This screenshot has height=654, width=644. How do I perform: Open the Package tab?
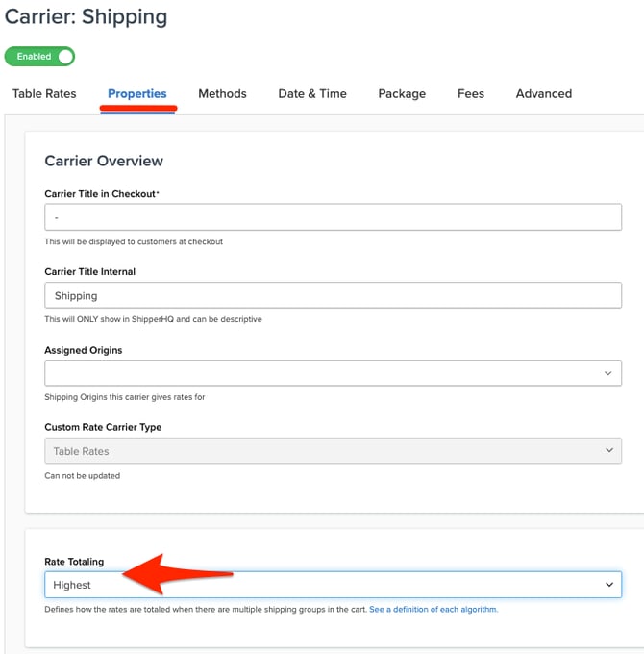pos(402,94)
